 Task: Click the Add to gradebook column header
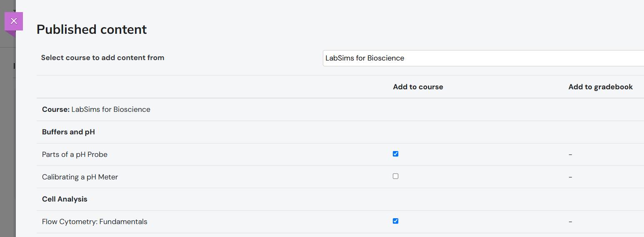pos(600,87)
